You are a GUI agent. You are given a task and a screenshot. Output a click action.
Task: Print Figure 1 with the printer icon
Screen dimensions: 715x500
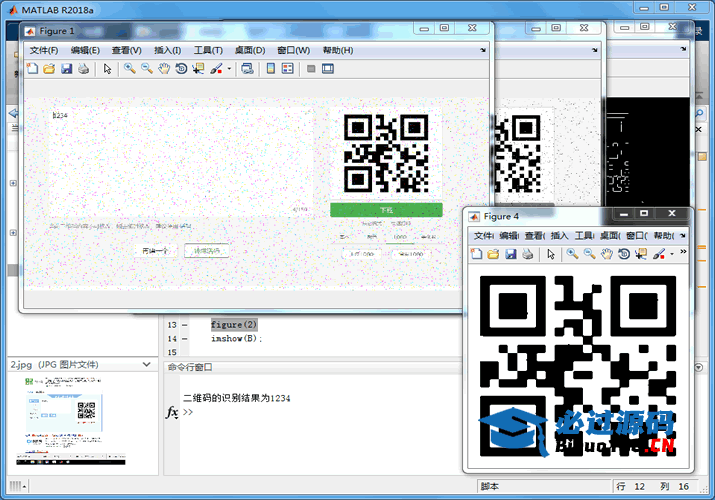click(x=83, y=69)
